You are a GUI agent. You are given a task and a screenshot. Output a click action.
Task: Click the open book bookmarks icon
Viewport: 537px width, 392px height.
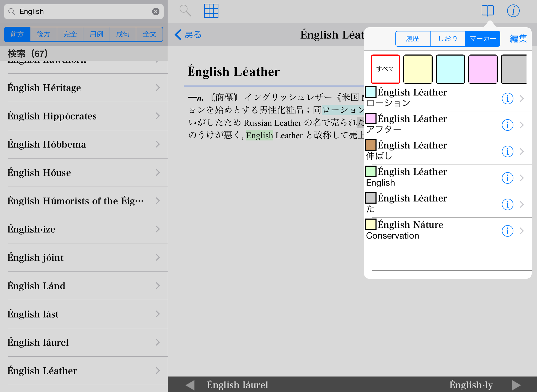(487, 11)
